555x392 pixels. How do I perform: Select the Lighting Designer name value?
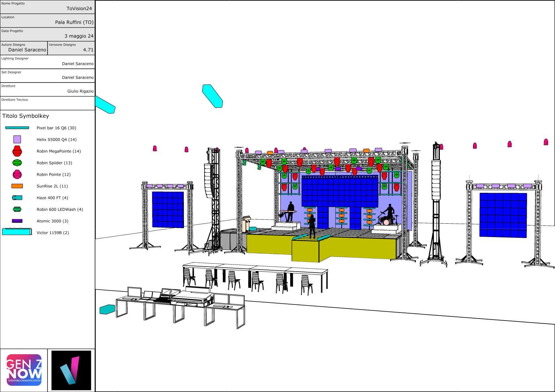pos(78,64)
